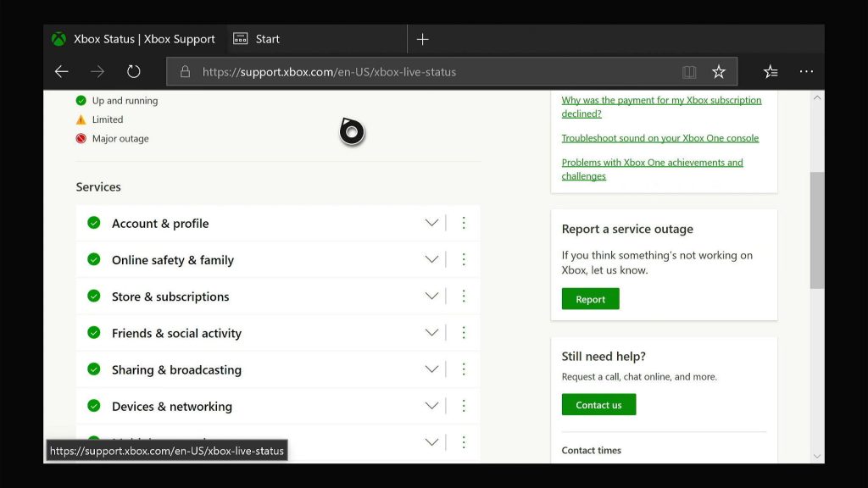Expand the Account & profile service
The image size is (868, 488).
[431, 223]
